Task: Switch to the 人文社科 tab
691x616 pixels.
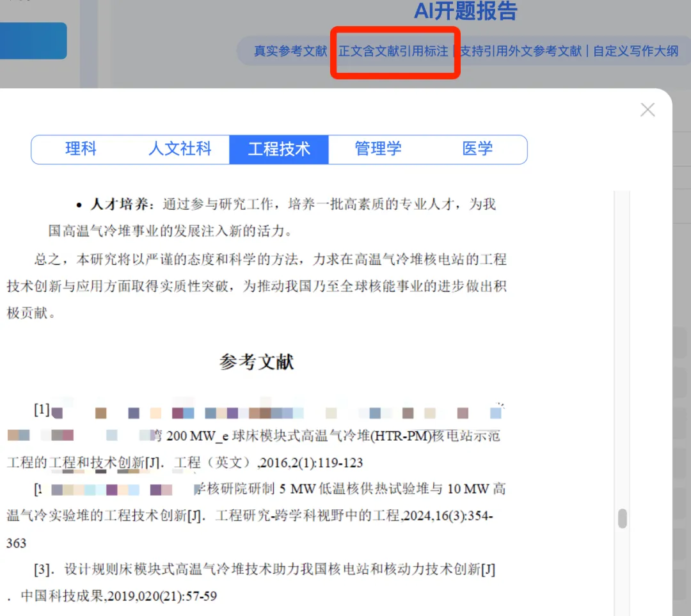Action: click(x=180, y=149)
